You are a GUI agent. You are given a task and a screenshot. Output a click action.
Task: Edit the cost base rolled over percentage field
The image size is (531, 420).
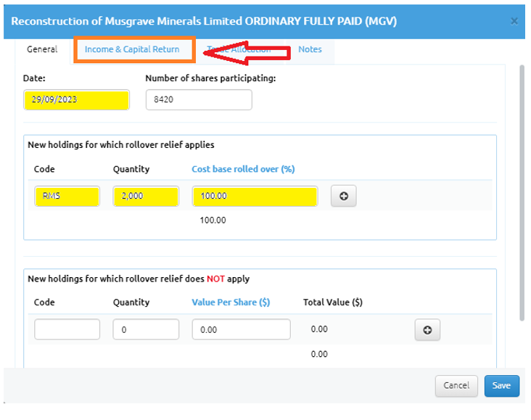(x=255, y=196)
